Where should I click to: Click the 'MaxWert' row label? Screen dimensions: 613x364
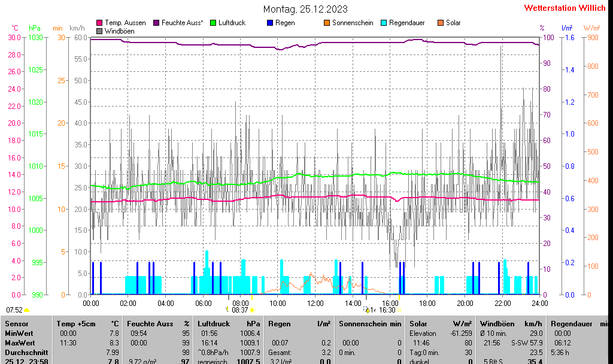(x=20, y=343)
